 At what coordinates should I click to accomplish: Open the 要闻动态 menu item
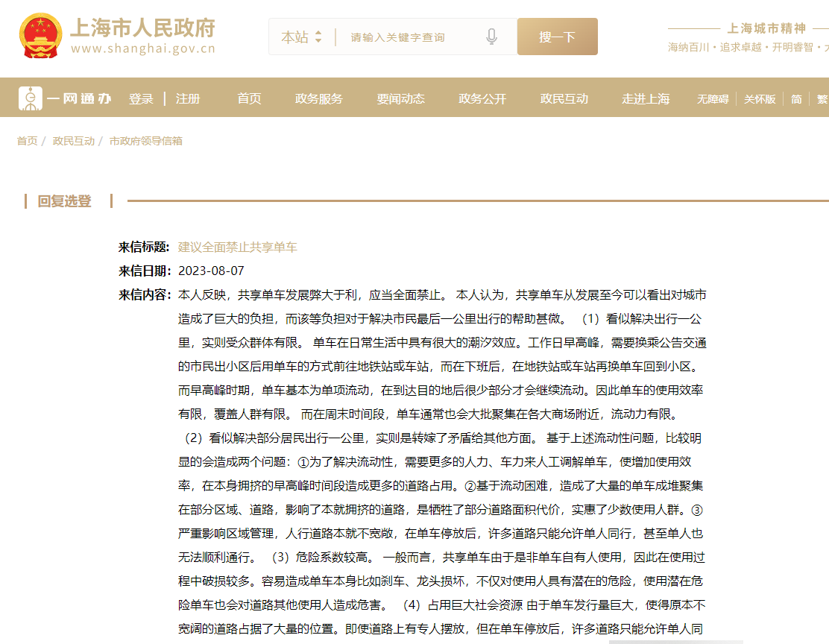pyautogui.click(x=400, y=98)
